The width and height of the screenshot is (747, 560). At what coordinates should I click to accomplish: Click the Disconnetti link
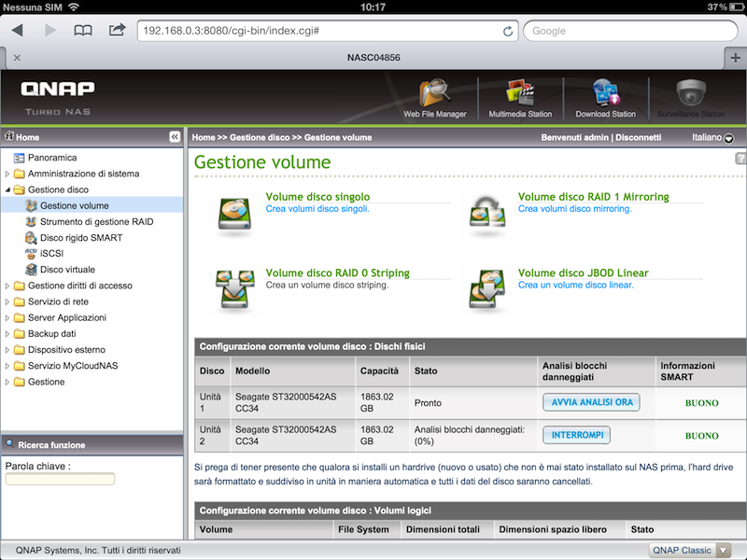pos(638,137)
